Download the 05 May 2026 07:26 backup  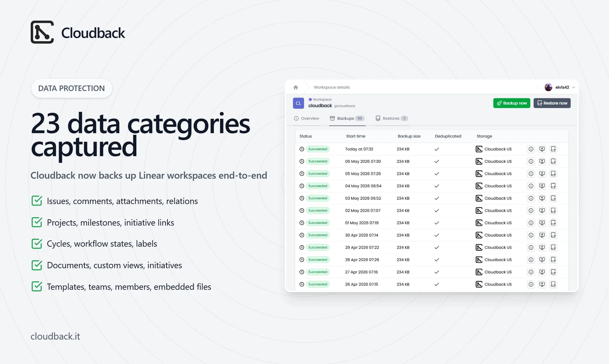(x=542, y=174)
